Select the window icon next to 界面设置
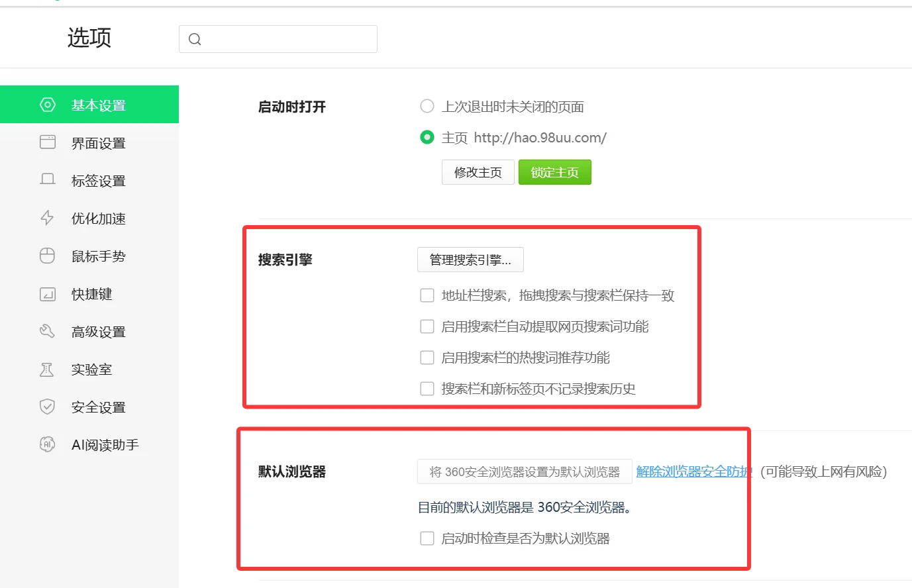 (x=47, y=142)
